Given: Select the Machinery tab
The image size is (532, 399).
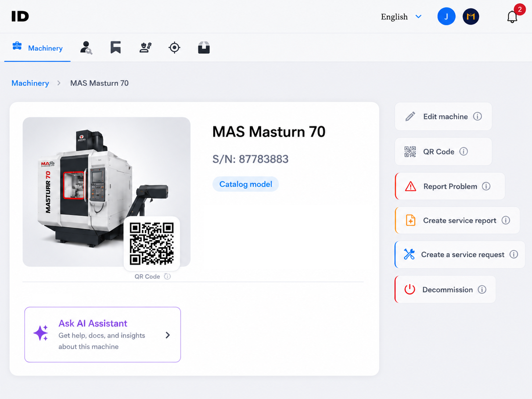Looking at the screenshot, I should click(x=37, y=48).
